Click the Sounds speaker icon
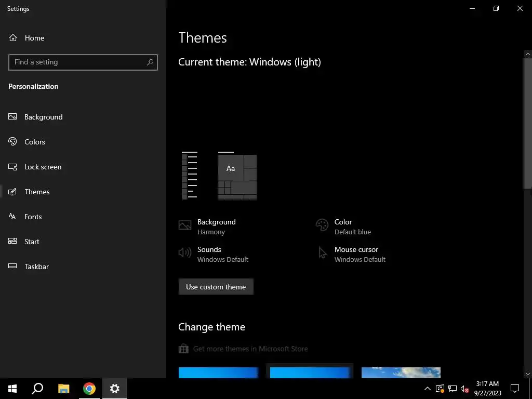Viewport: 532px width, 399px height. 185,252
